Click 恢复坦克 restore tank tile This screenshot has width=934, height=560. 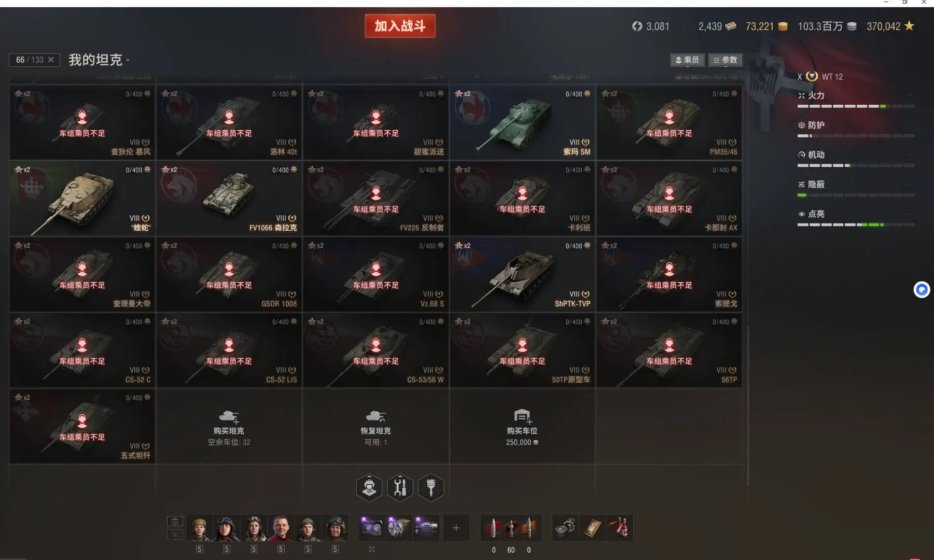tap(375, 426)
